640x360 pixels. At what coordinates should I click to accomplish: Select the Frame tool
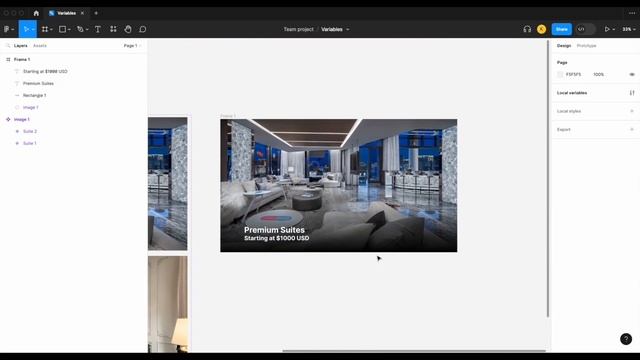(x=45, y=29)
